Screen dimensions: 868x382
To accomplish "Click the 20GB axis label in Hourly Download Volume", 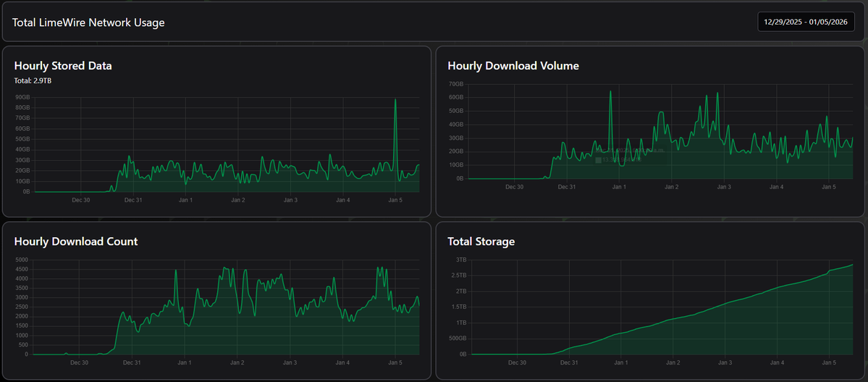I will pos(456,151).
